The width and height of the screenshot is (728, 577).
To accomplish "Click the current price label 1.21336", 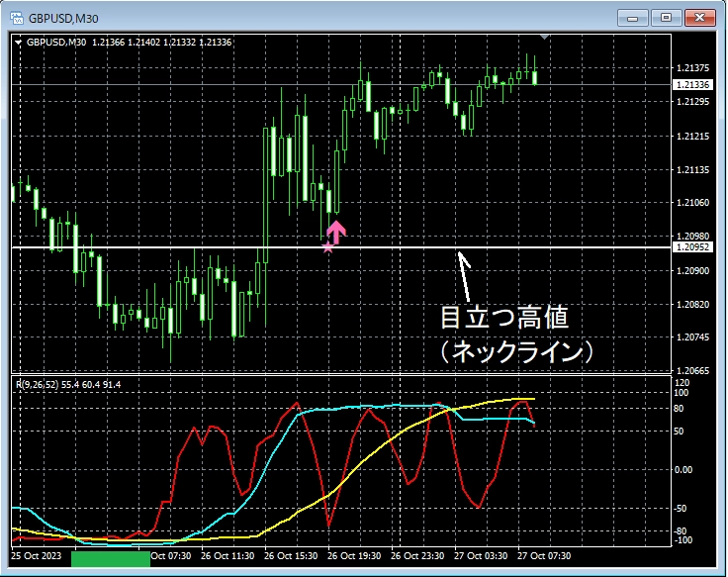I will coord(691,85).
